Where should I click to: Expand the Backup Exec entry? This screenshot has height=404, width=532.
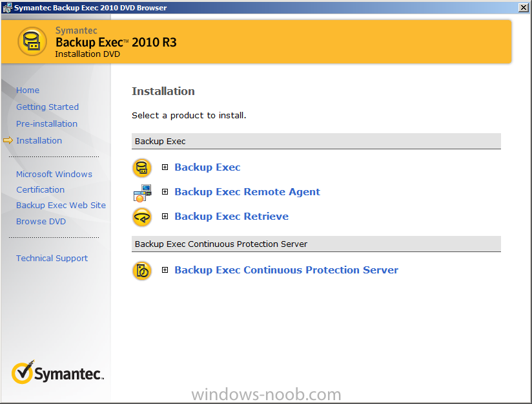(x=165, y=167)
